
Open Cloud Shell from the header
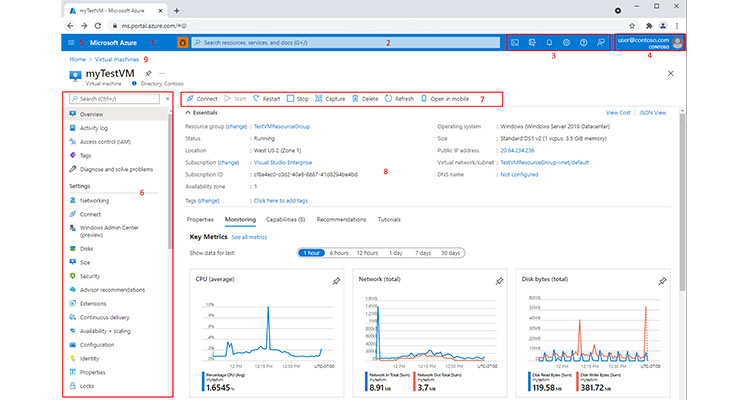[515, 42]
